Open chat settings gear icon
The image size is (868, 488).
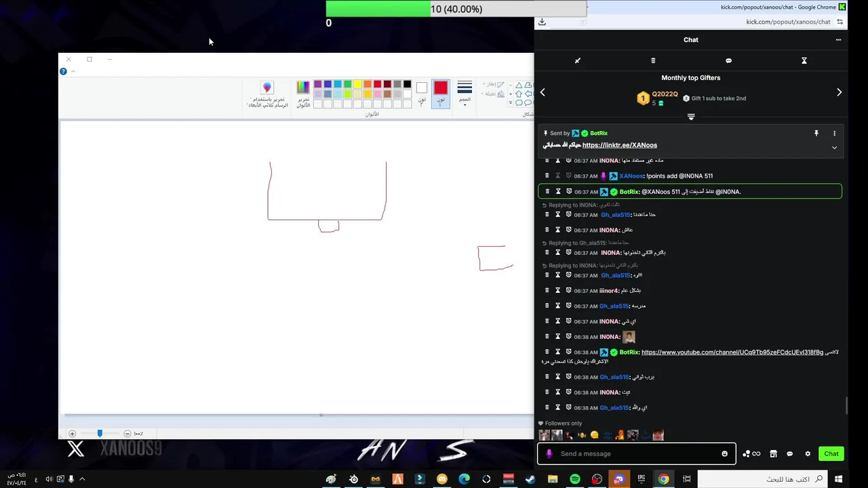click(808, 454)
